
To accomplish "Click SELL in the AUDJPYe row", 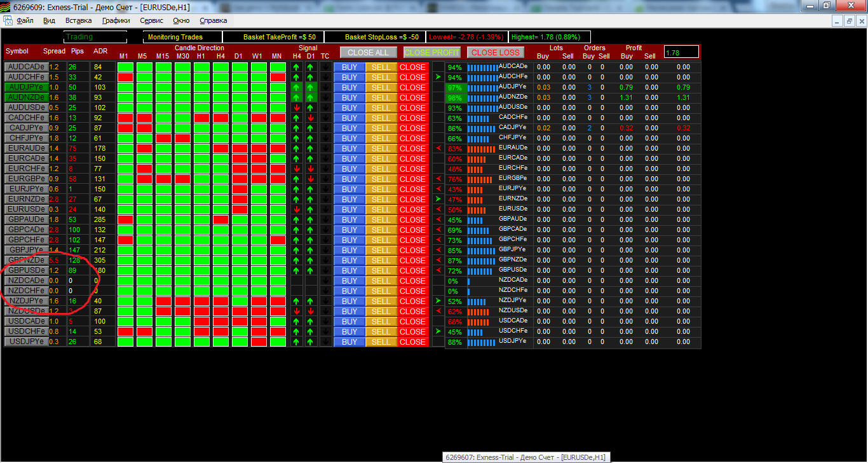I will (381, 87).
